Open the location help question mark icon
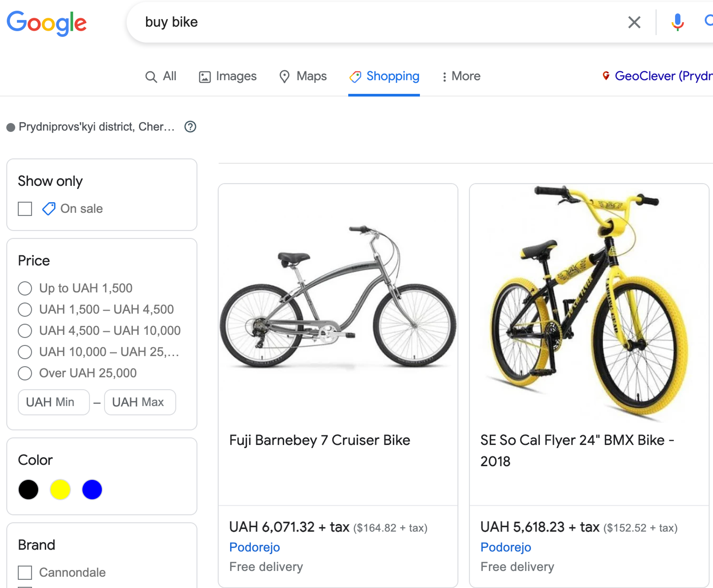The height and width of the screenshot is (588, 713). (x=190, y=127)
